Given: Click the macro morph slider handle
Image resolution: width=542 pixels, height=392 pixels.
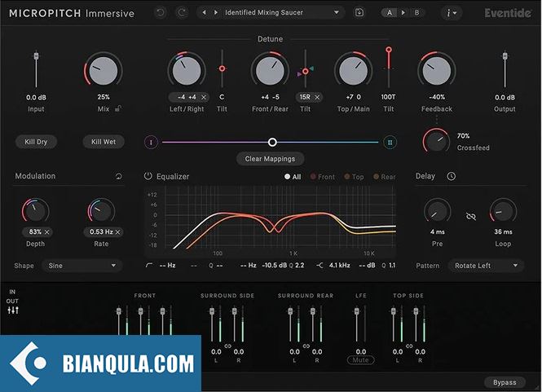Looking at the screenshot, I should click(272, 142).
